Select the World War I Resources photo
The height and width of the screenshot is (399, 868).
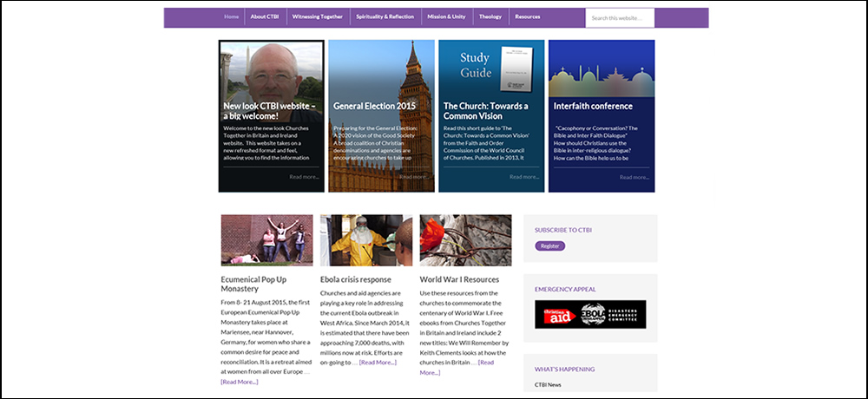click(465, 240)
